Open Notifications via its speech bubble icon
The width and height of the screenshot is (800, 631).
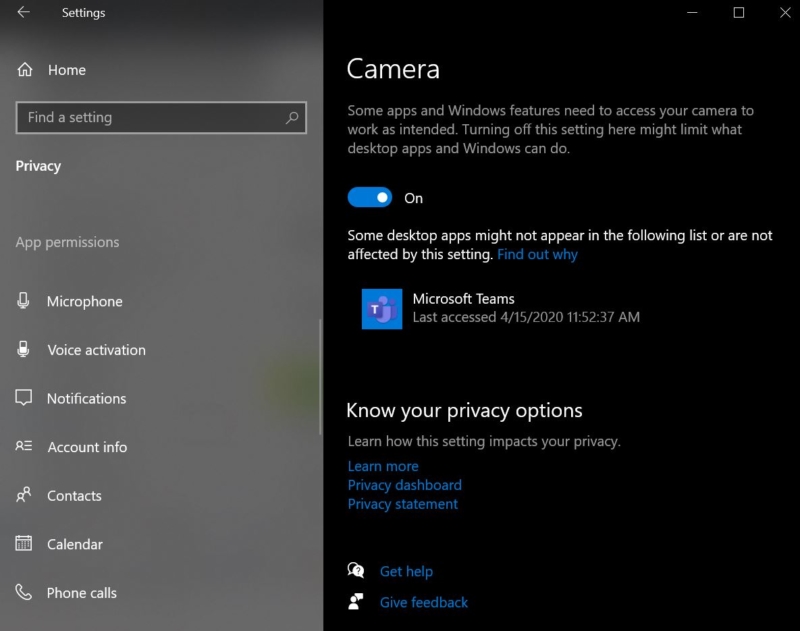[x=23, y=398]
